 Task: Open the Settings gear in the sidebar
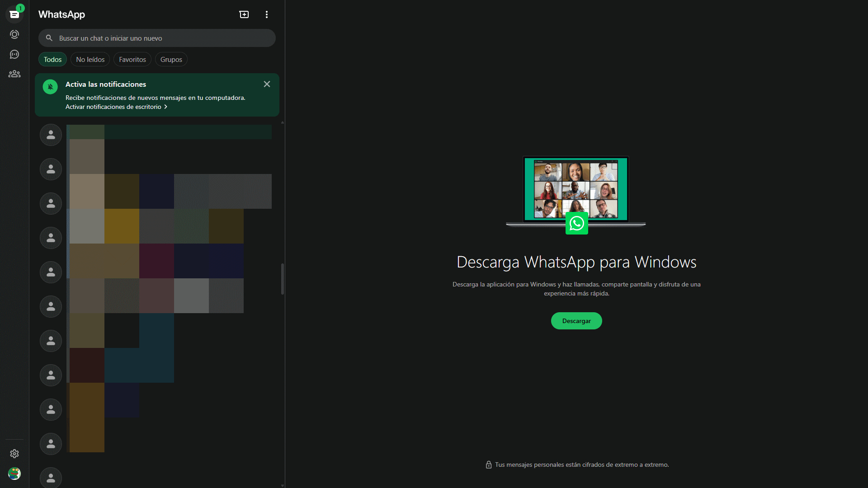click(14, 454)
